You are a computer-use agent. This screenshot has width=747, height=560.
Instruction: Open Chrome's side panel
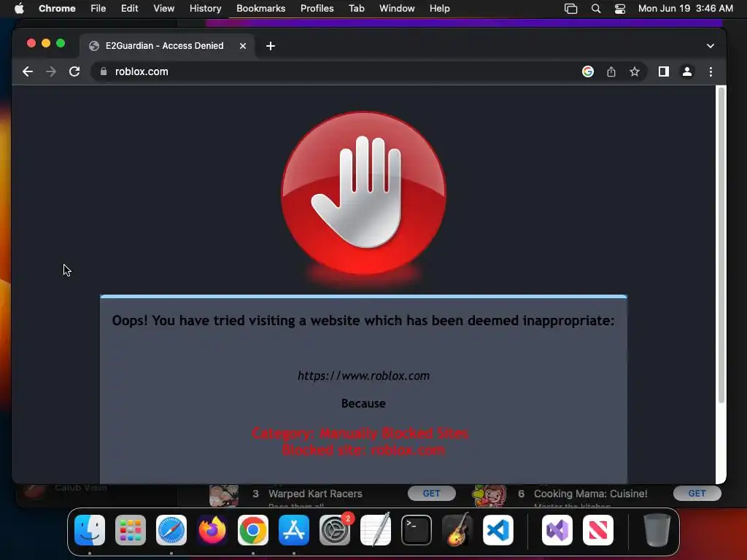(x=664, y=71)
